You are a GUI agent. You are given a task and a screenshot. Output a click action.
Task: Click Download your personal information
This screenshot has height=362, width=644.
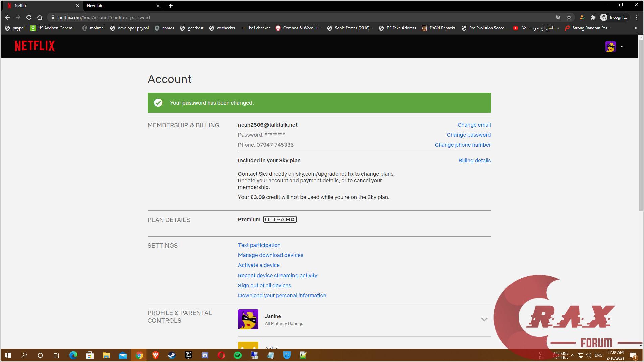[x=282, y=295]
